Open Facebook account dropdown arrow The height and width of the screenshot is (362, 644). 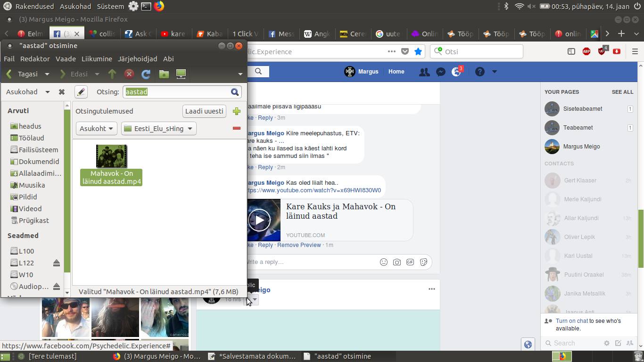(x=494, y=72)
